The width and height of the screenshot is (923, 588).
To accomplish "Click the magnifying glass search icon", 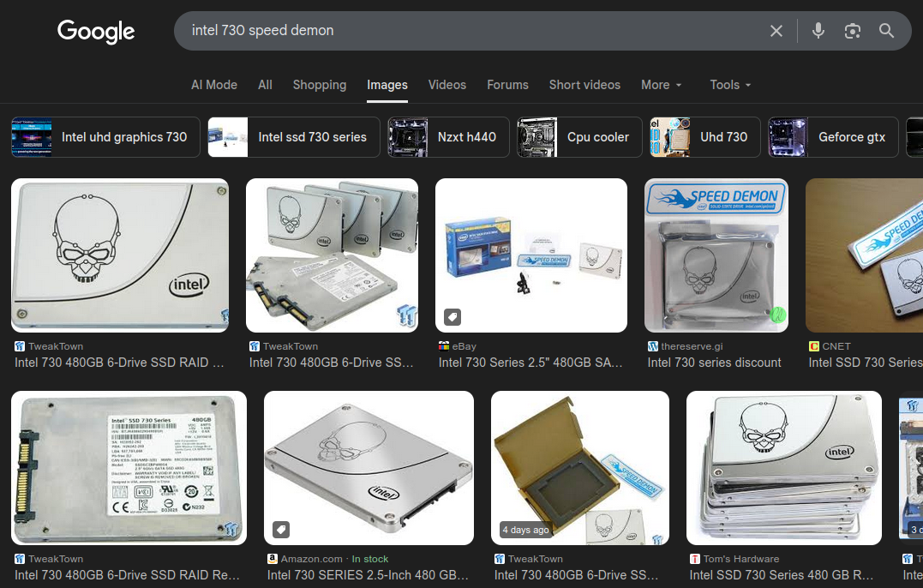I will (886, 31).
